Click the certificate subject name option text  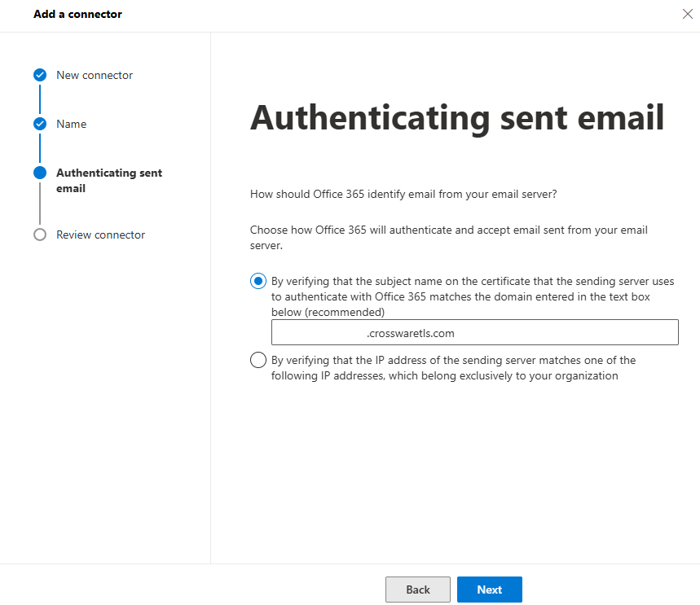click(x=472, y=296)
